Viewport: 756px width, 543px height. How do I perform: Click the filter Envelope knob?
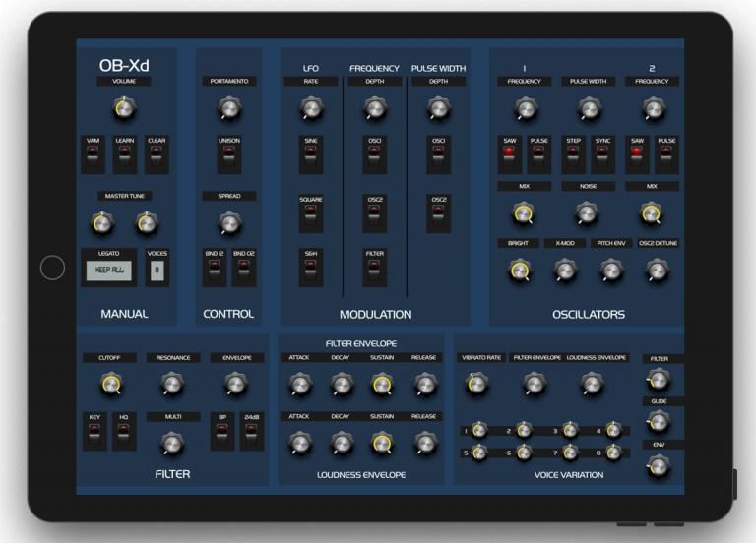pyautogui.click(x=235, y=384)
